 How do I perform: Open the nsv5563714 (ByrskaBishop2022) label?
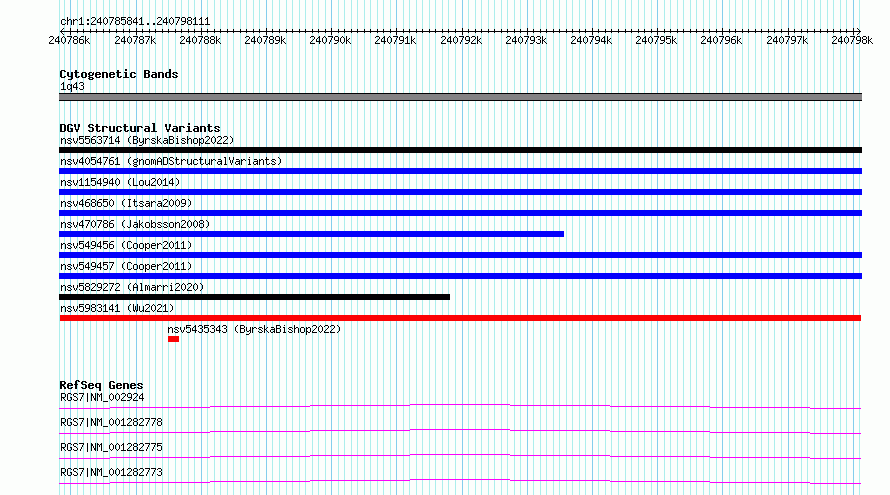(x=147, y=140)
